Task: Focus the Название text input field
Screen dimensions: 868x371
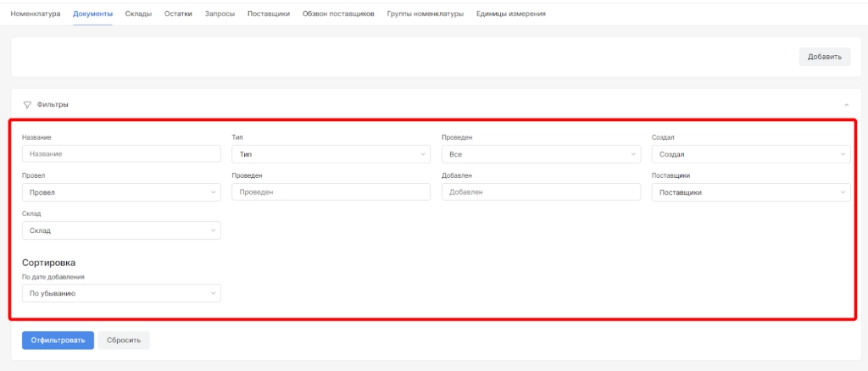Action: coord(121,154)
